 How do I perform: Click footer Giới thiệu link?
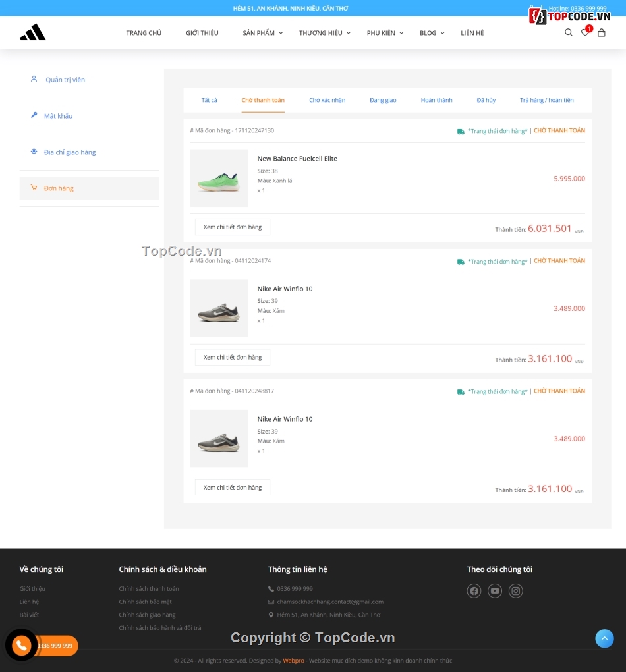click(32, 589)
